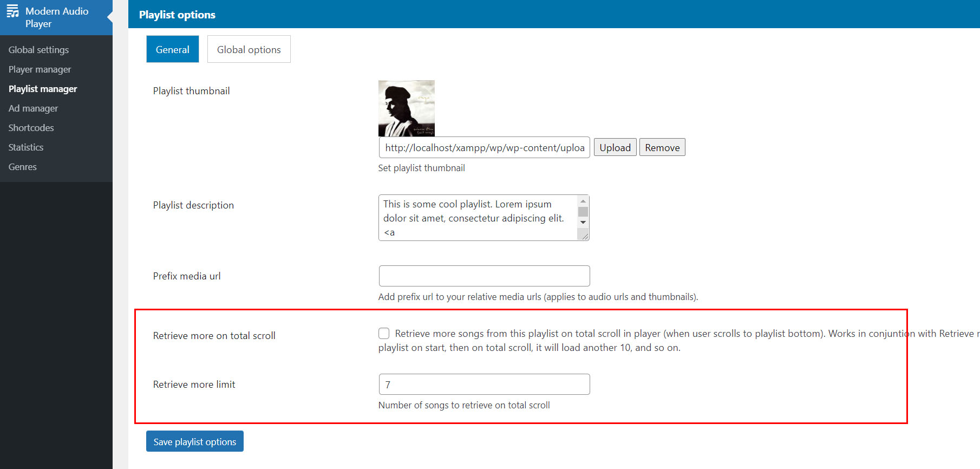Image resolution: width=980 pixels, height=469 pixels.
Task: Remove the playlist thumbnail
Action: (662, 147)
